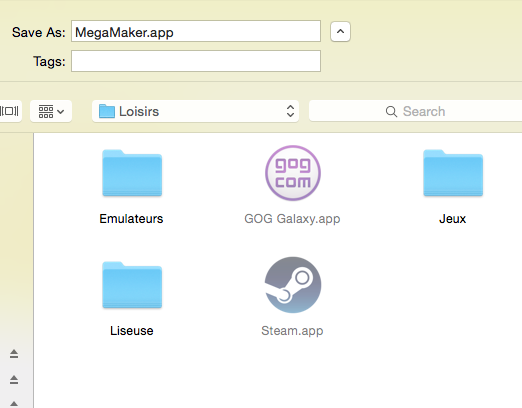Click the Tags input field
Viewport: 522px width, 408px height.
pos(196,61)
